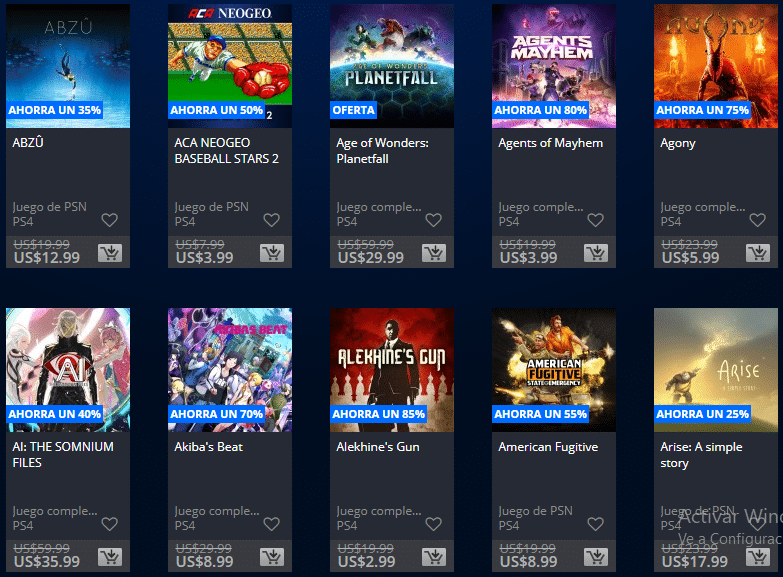Viewport: 783px width, 577px height.
Task: Add Agony to the shopping cart
Action: tap(758, 253)
